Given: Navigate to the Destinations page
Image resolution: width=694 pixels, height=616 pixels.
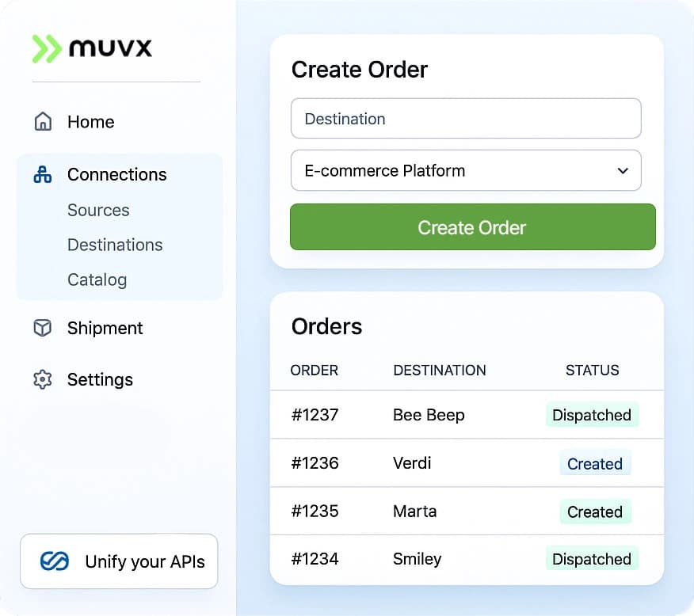Looking at the screenshot, I should pos(114,245).
